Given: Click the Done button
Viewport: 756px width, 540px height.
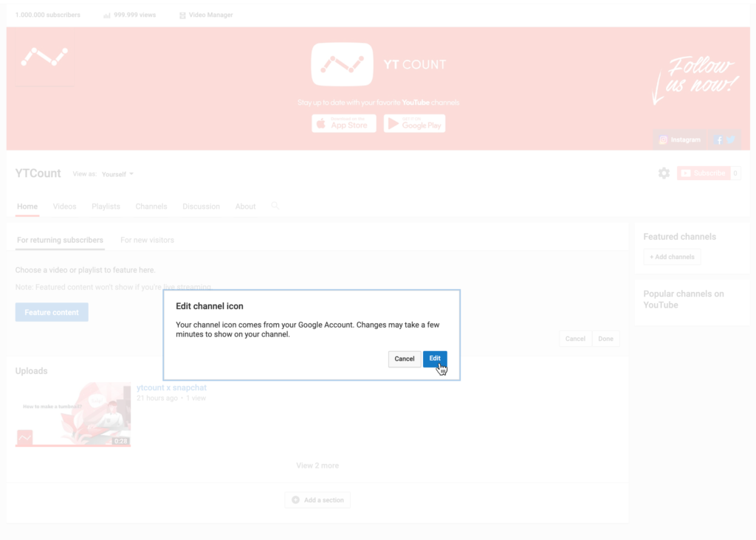Looking at the screenshot, I should [605, 339].
